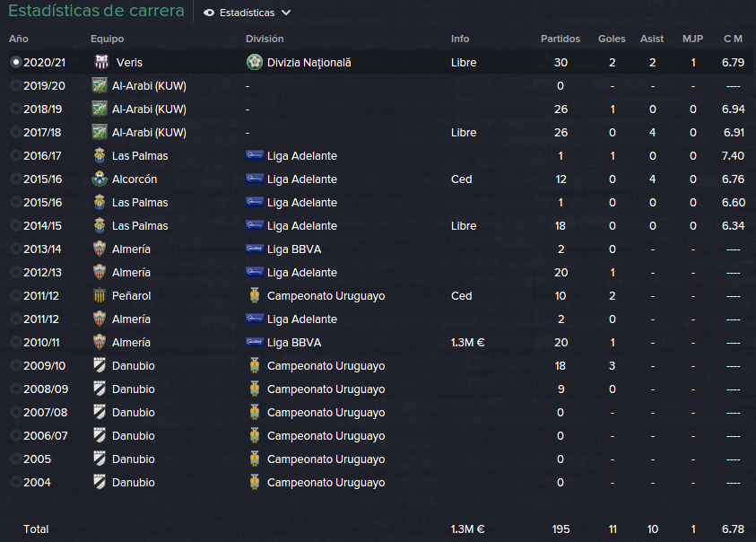
Task: Open the Liga Adelante link in Alcorcón row
Action: 302,179
